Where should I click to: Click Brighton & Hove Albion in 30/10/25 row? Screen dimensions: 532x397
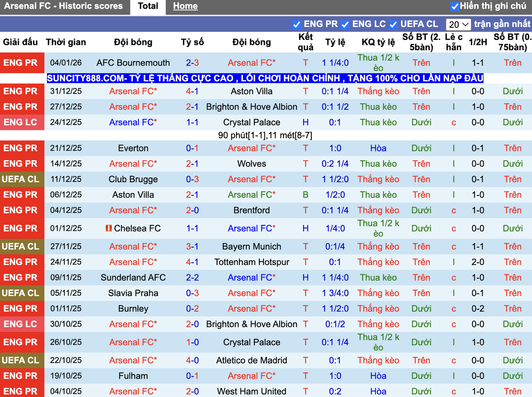point(251,324)
